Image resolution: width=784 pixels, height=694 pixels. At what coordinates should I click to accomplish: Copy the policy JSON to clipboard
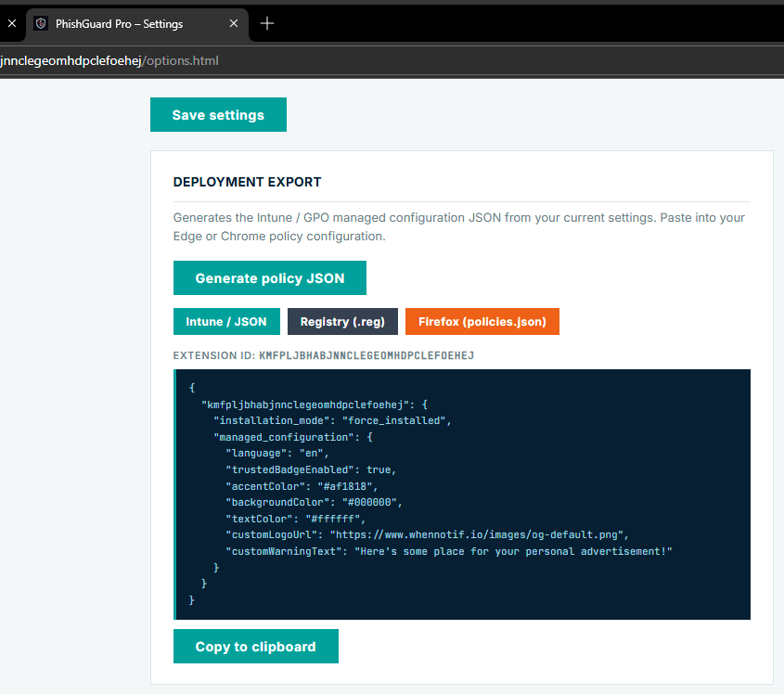point(255,647)
